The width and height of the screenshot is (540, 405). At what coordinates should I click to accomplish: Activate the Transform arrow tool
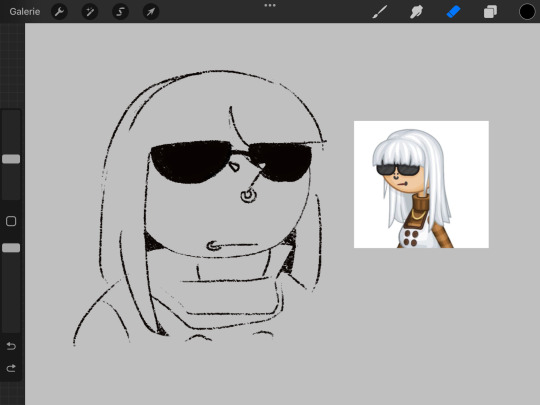click(x=151, y=12)
